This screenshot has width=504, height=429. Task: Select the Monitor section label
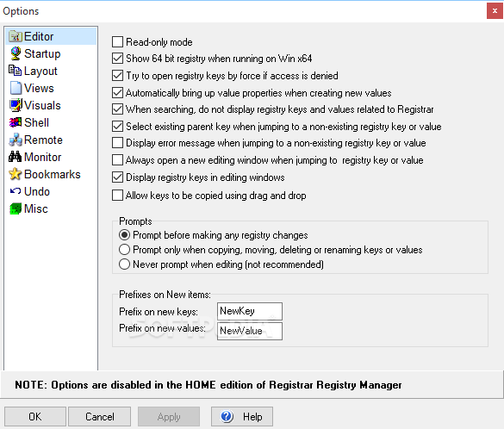coord(42,157)
